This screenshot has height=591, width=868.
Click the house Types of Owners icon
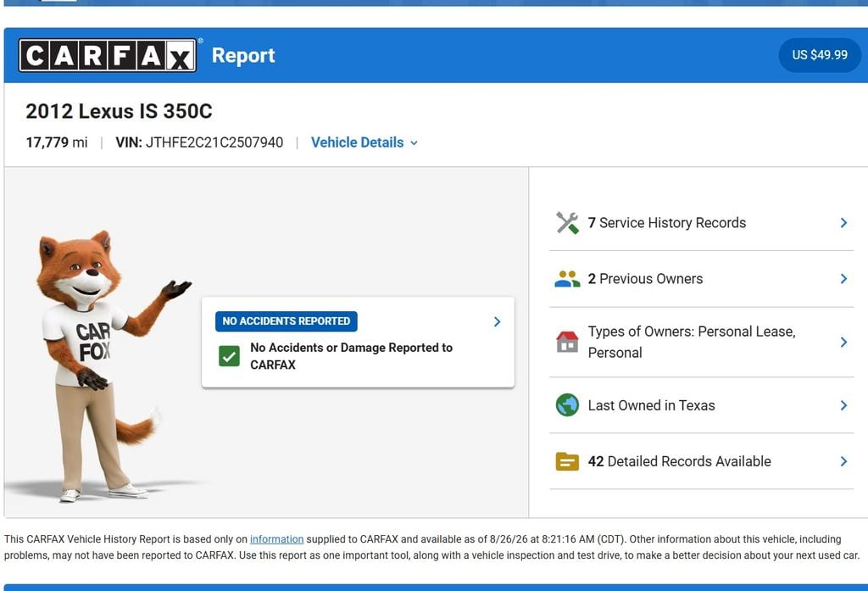click(x=567, y=342)
